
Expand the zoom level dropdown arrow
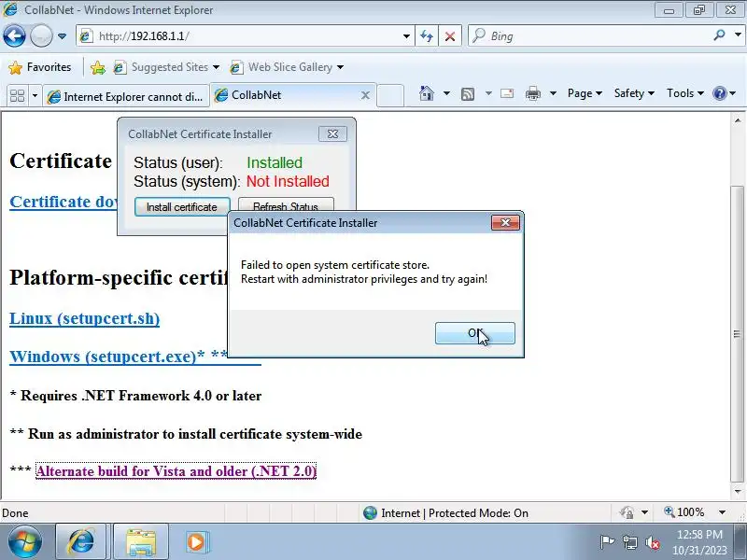(x=722, y=512)
